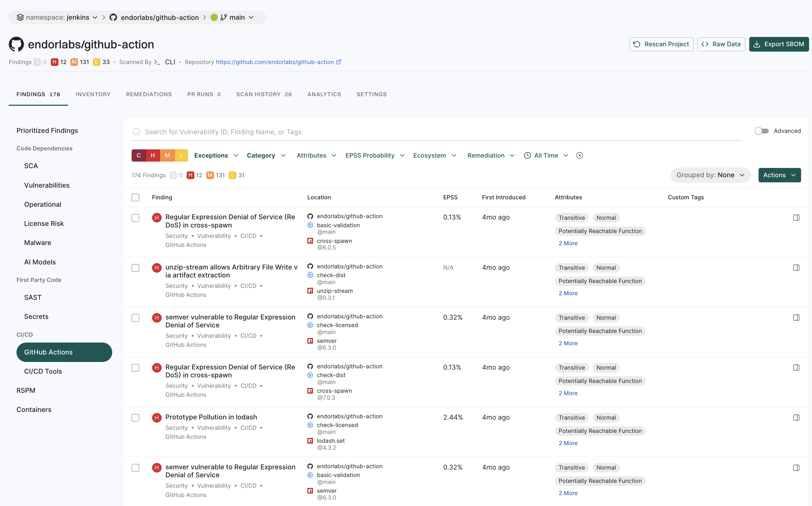Open CI/CD Tools in the sidebar

click(x=43, y=371)
